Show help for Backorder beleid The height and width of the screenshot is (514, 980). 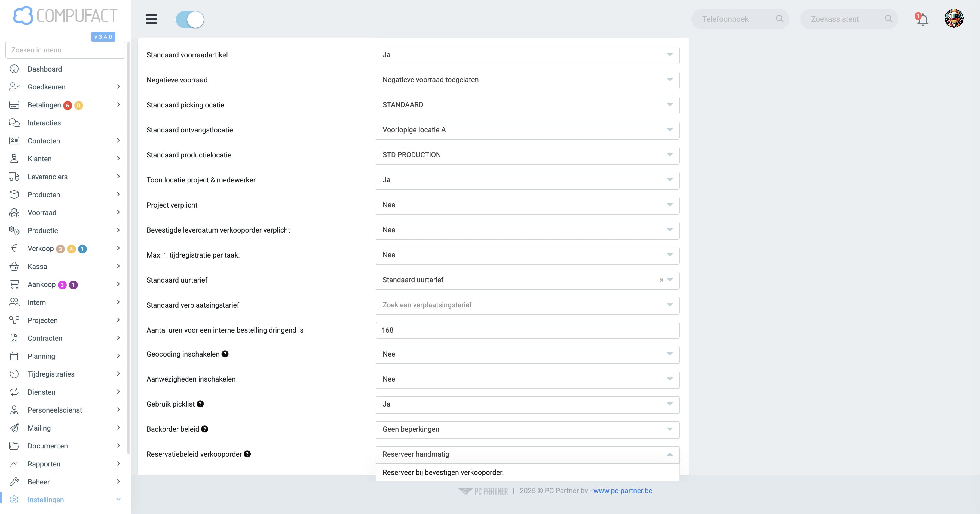point(205,429)
